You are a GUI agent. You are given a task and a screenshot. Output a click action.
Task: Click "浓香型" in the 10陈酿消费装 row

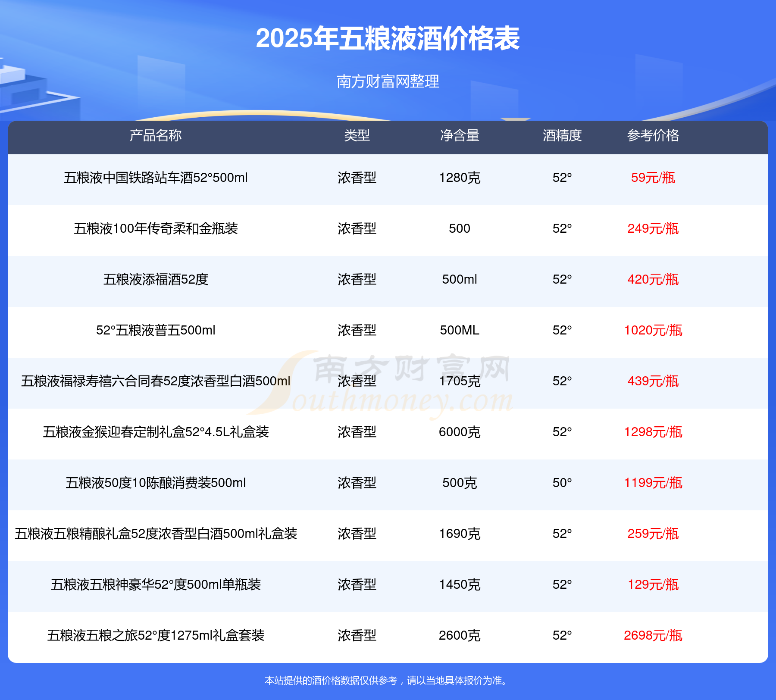(x=357, y=483)
